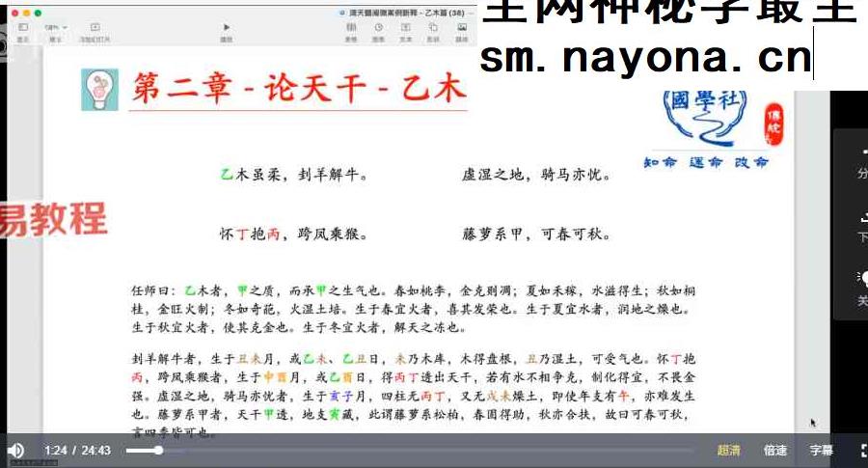Click the lightbulb image on the slide
Viewport: 868px width, 468px height.
(99, 90)
